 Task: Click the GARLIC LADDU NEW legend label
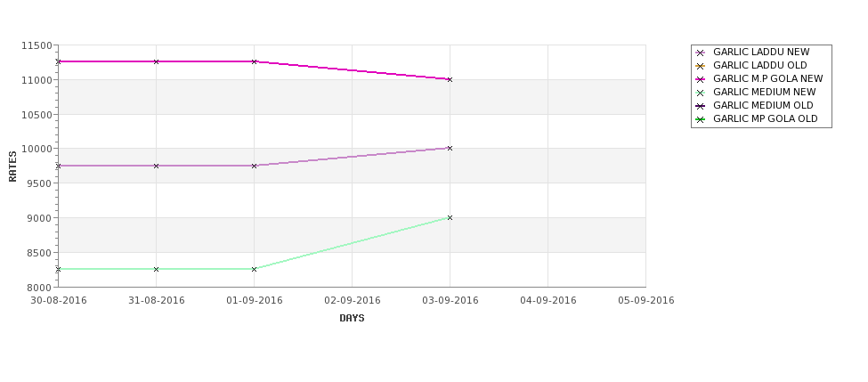pos(761,53)
